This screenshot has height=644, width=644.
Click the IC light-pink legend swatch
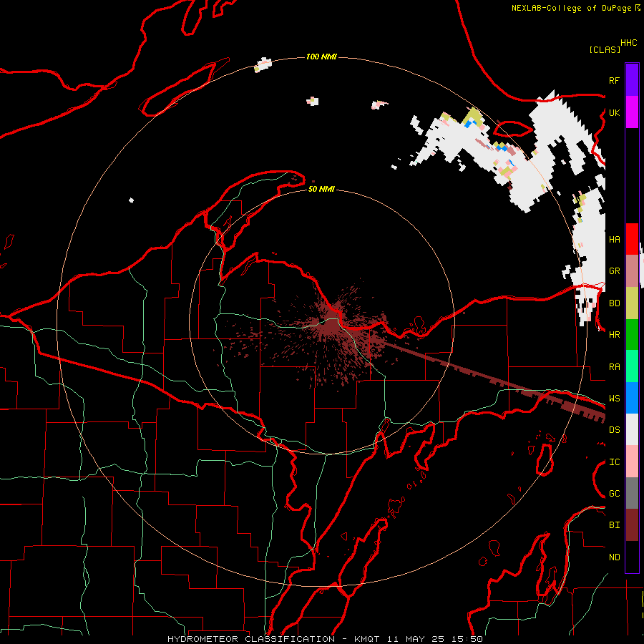tap(632, 462)
